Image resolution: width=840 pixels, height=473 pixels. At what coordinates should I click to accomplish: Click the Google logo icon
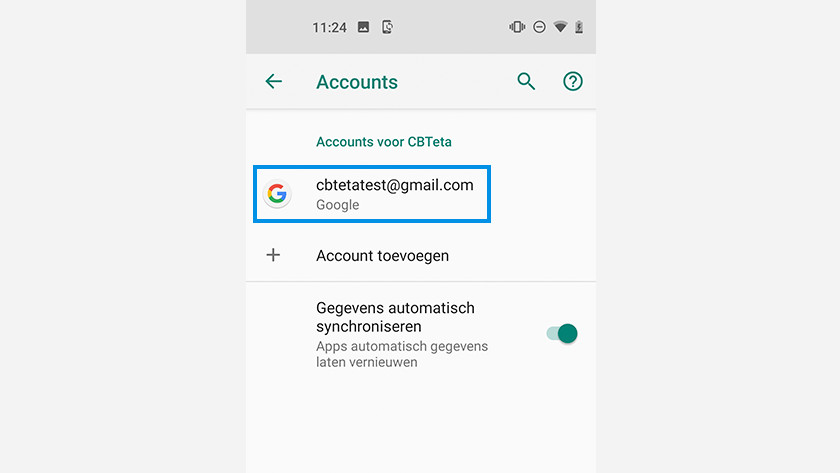pyautogui.click(x=277, y=193)
